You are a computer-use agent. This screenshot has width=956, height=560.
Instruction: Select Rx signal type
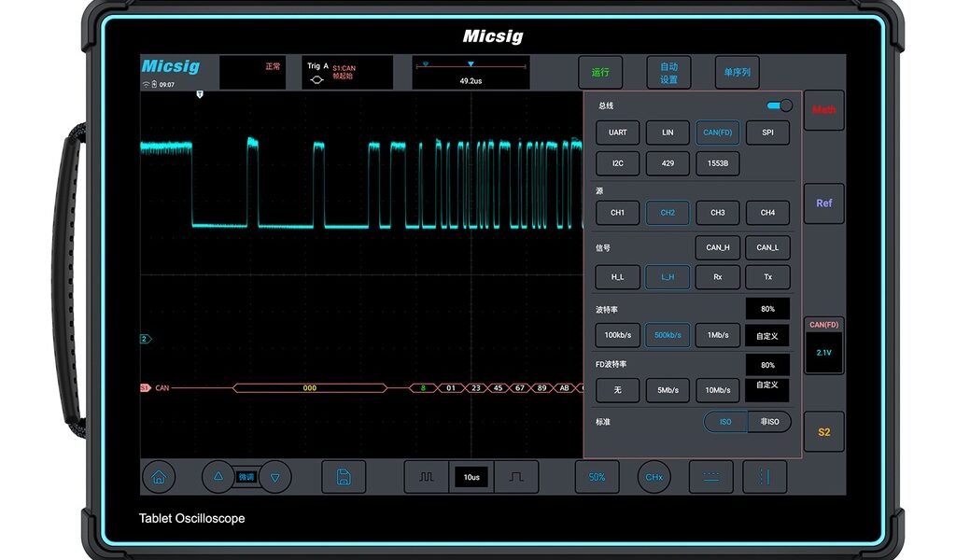point(718,276)
